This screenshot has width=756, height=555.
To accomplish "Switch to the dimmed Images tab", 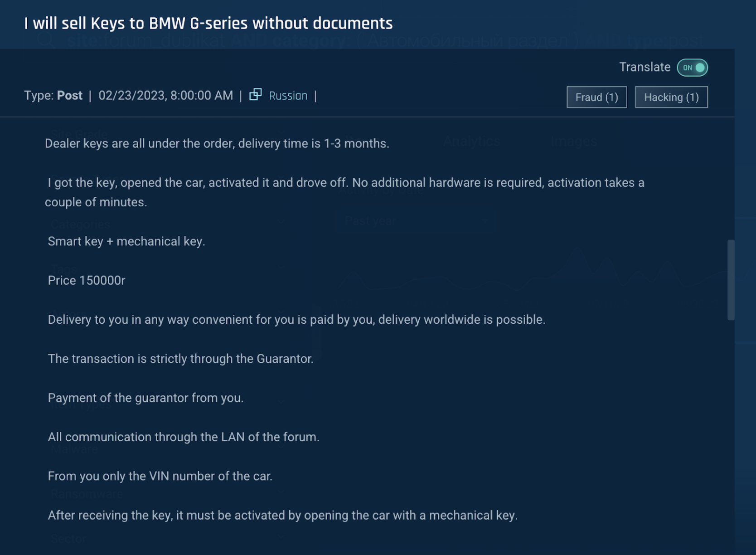I will [573, 141].
